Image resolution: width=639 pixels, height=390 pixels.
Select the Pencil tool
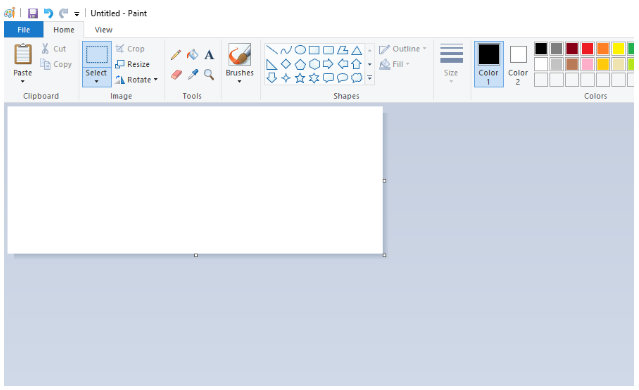pyautogui.click(x=176, y=55)
